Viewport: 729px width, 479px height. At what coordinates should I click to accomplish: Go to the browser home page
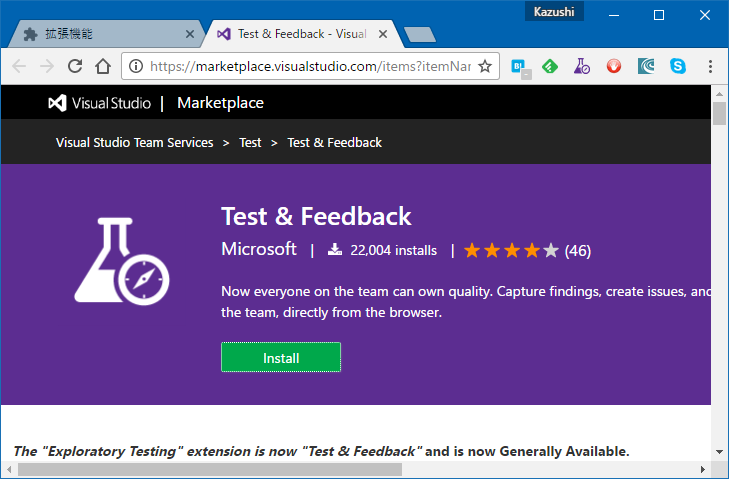tap(103, 67)
